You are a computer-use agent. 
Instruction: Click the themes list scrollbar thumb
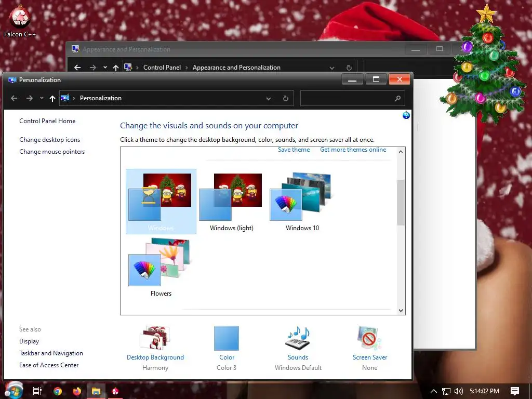(401, 203)
